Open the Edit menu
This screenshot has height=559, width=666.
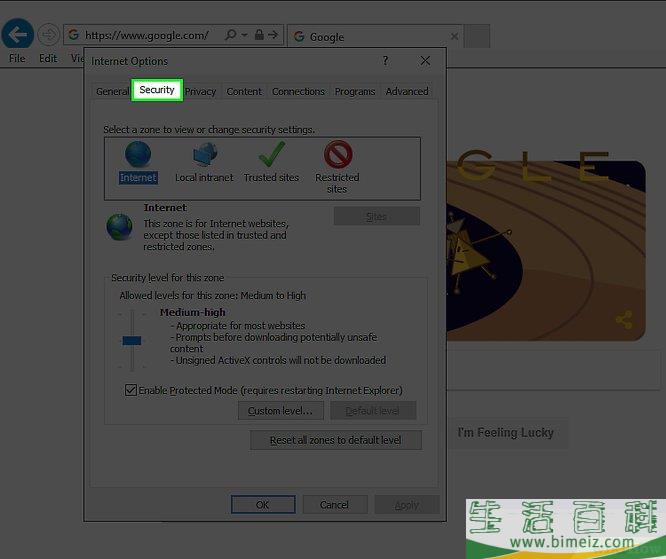click(48, 58)
